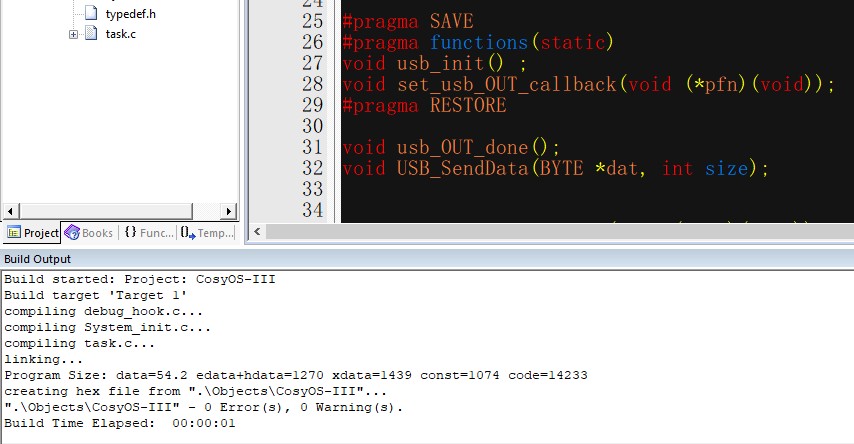Click the Build Output panel title
854x444 pixels.
tap(38, 259)
